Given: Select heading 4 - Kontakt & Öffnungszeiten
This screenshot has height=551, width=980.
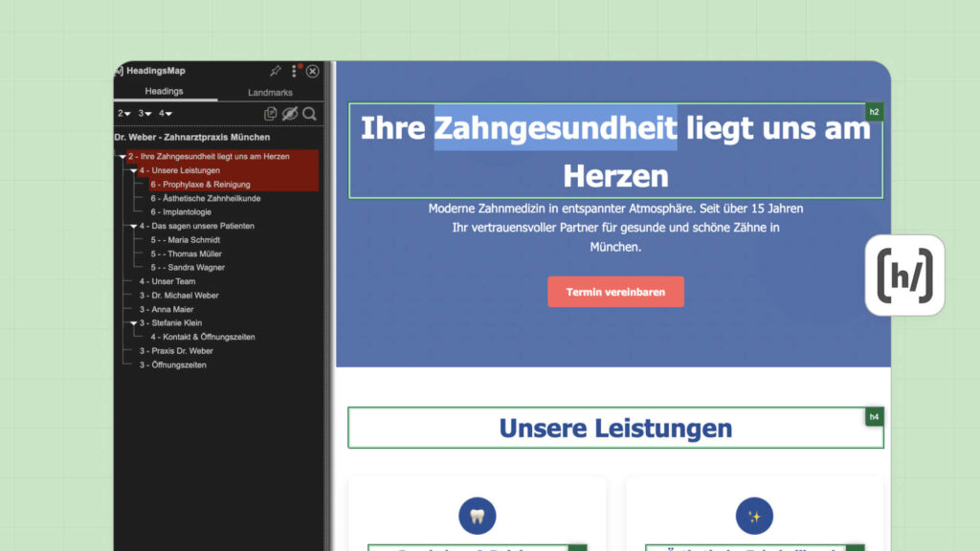Looking at the screenshot, I should (x=203, y=337).
